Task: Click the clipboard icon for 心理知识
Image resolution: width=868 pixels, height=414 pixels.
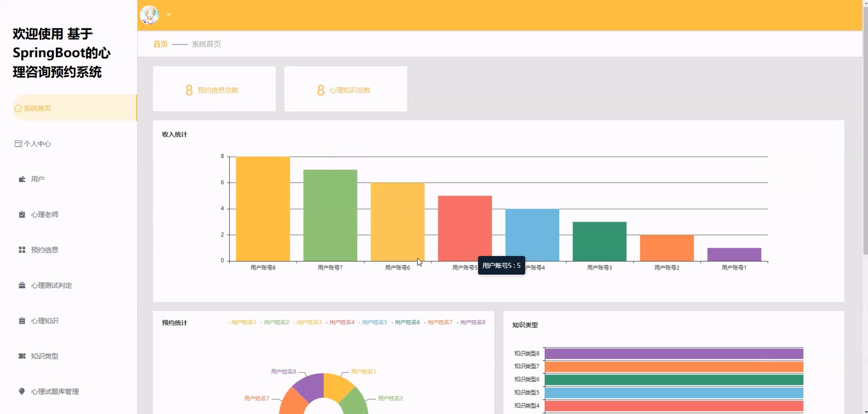Action: coord(22,321)
